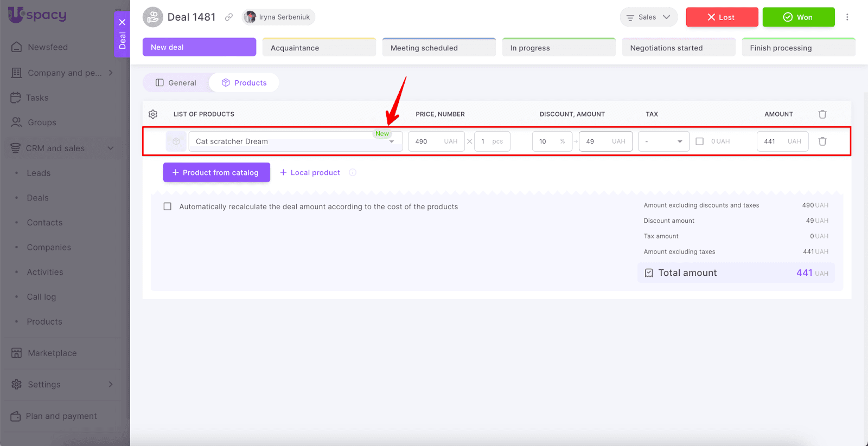Click the Local product info icon
The image size is (868, 446).
(353, 173)
